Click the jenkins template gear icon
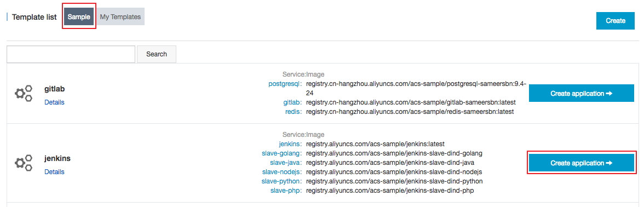Image resolution: width=644 pixels, height=207 pixels. tap(24, 163)
